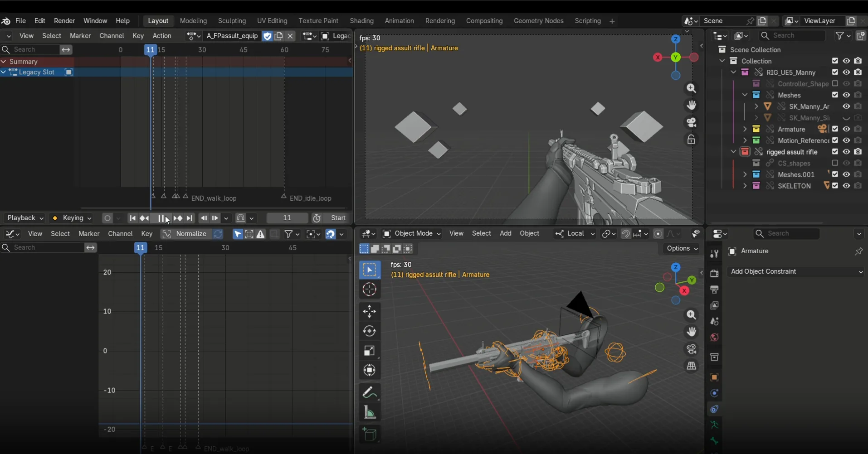The height and width of the screenshot is (454, 868).
Task: Select the Cursor tool in the viewport toolbar
Action: pos(370,290)
